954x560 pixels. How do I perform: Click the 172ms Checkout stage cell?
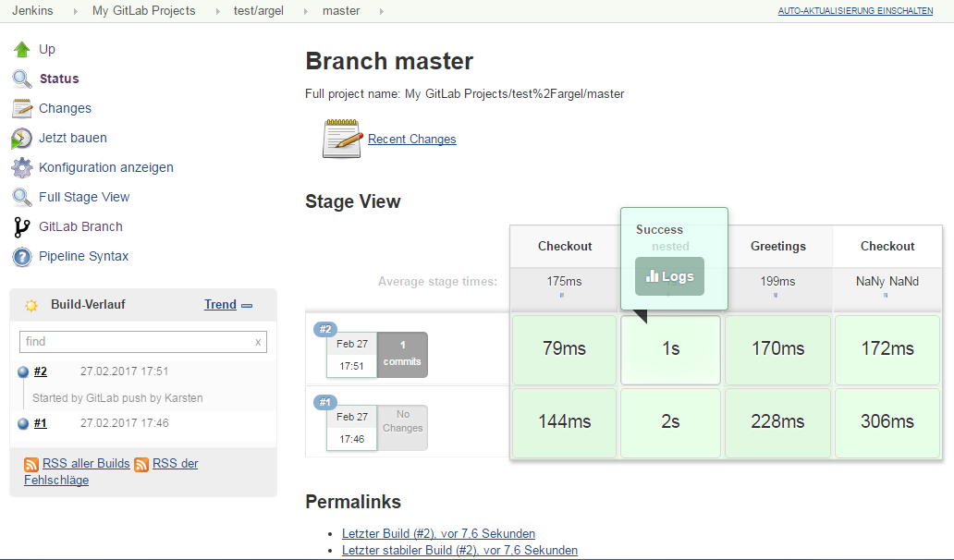click(887, 349)
